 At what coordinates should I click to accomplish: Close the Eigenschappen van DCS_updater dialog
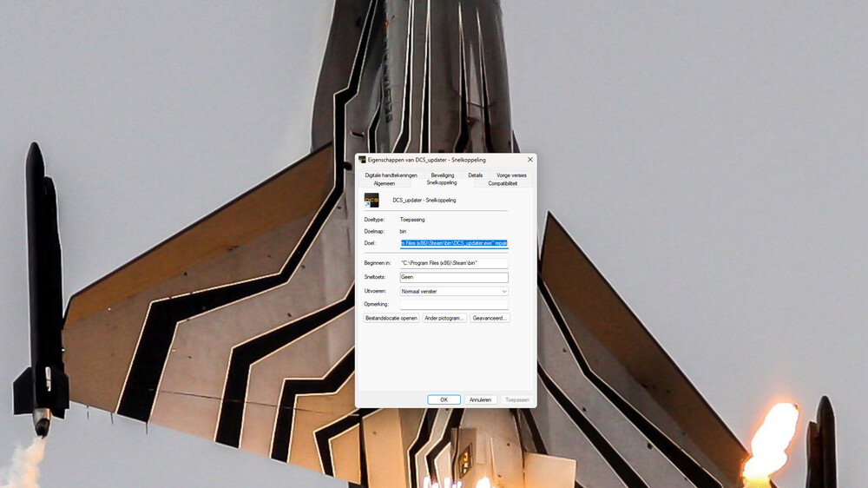[529, 160]
